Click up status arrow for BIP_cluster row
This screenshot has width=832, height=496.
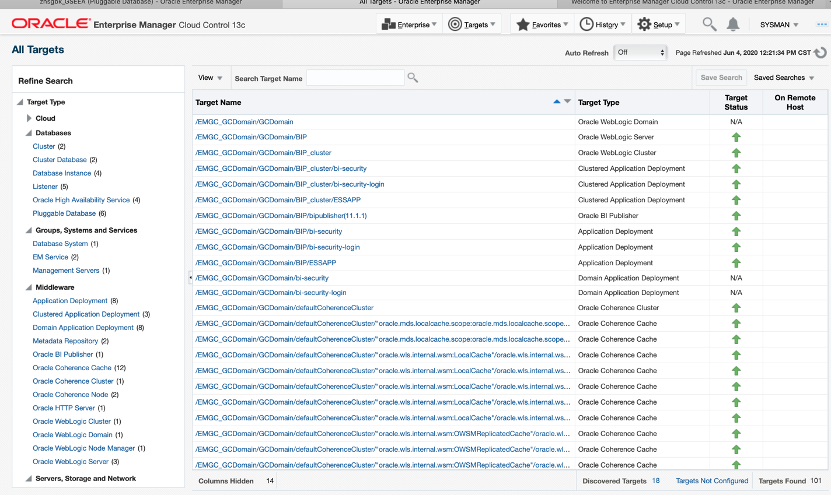[736, 153]
